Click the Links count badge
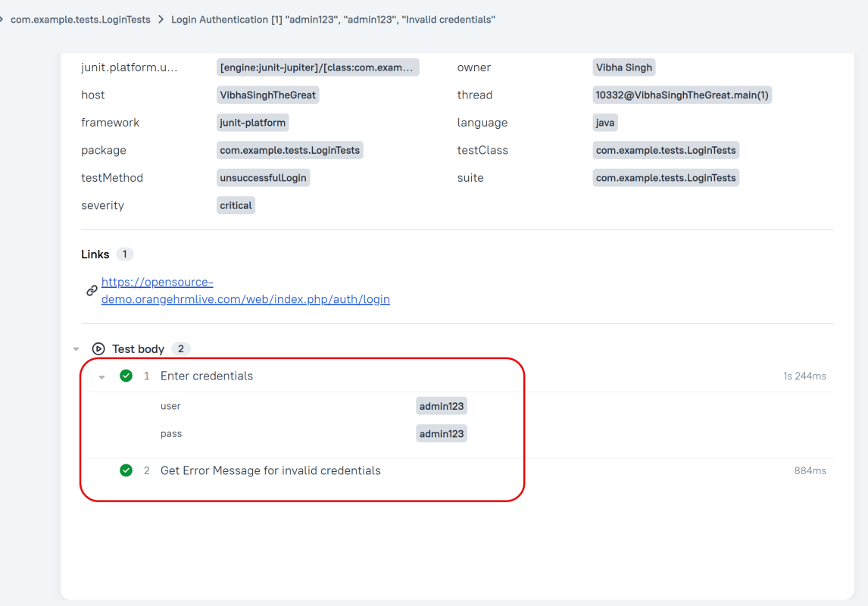868x606 pixels. click(x=125, y=255)
